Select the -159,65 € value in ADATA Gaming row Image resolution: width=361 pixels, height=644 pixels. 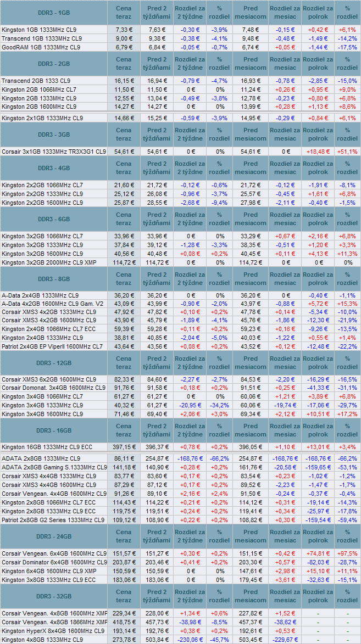pyautogui.click(x=318, y=467)
